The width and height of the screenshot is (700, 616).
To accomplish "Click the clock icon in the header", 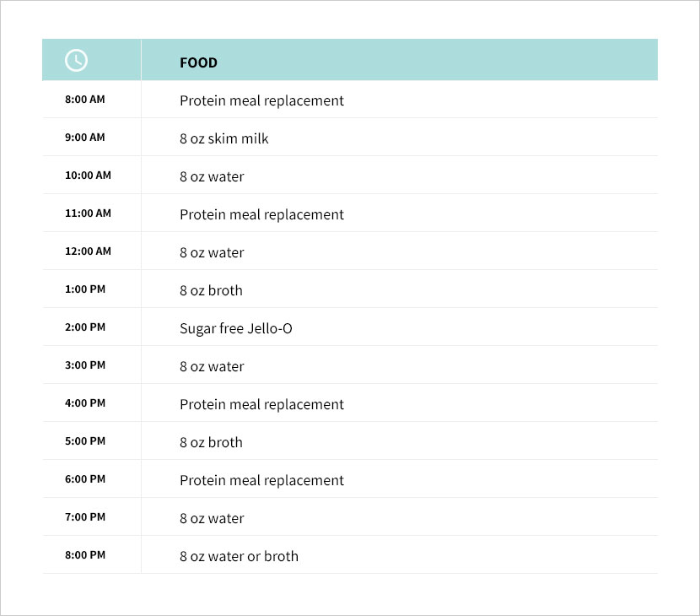I will 76,60.
